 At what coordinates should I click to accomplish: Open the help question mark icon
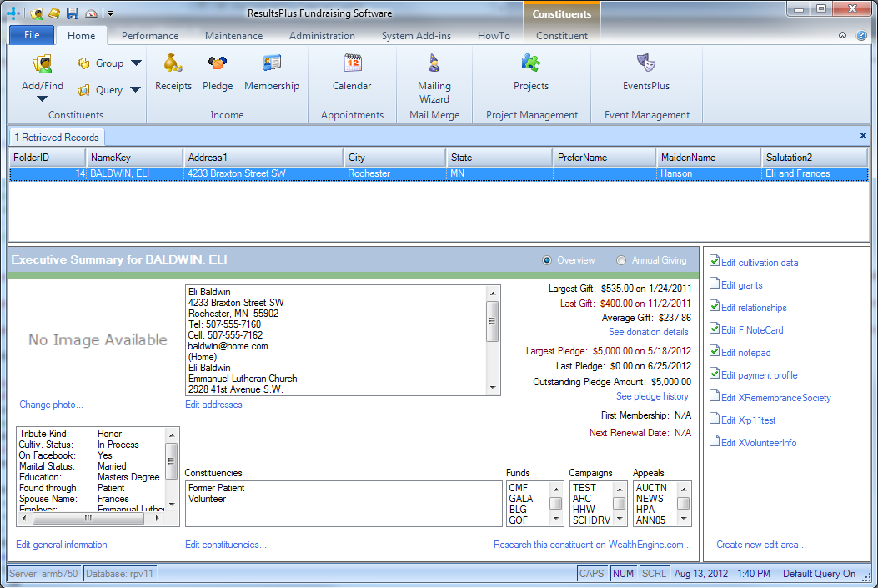tap(861, 35)
